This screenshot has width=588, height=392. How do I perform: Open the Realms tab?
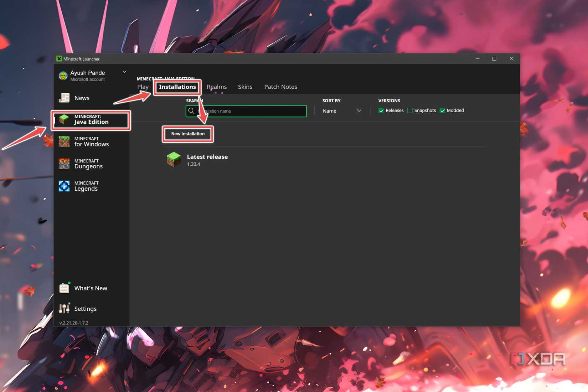[217, 87]
